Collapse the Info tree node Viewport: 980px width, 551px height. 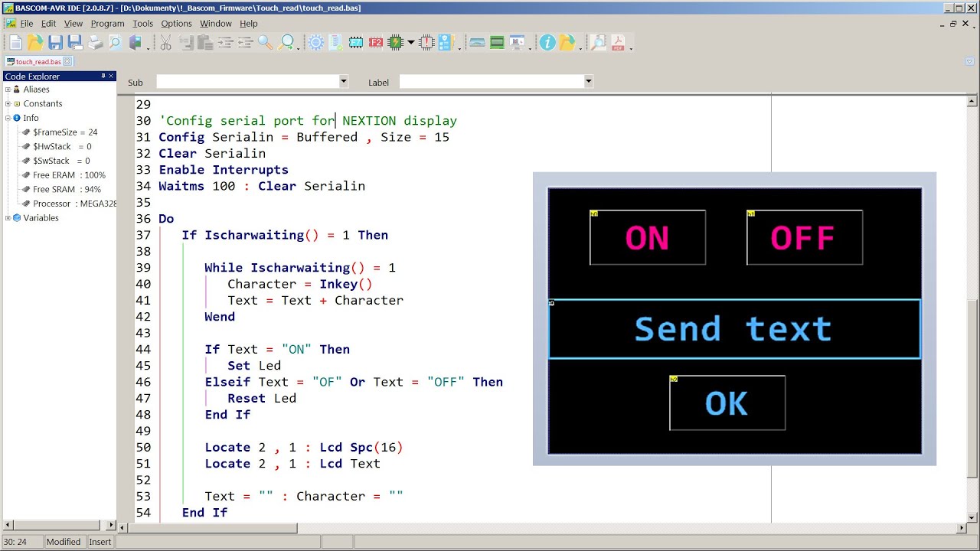[8, 118]
